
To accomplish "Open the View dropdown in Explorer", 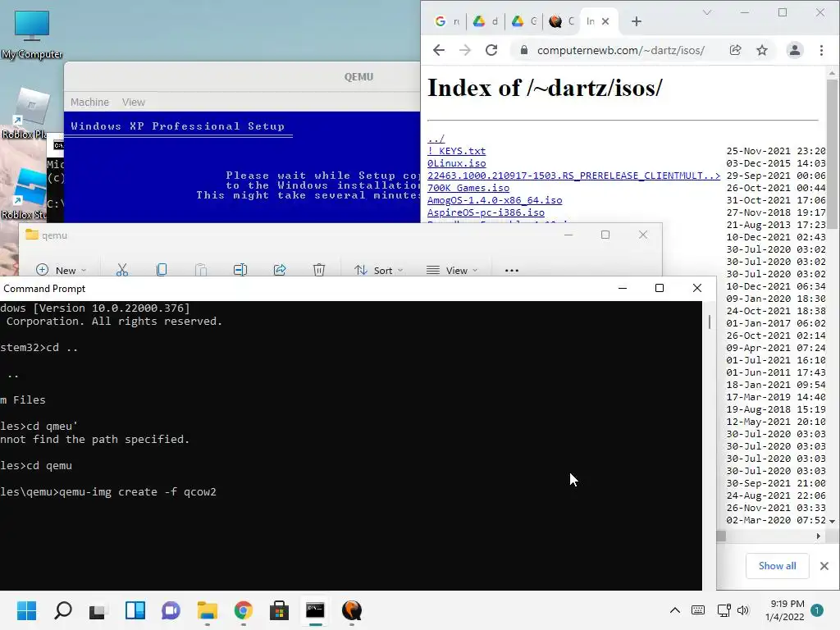I will point(452,270).
